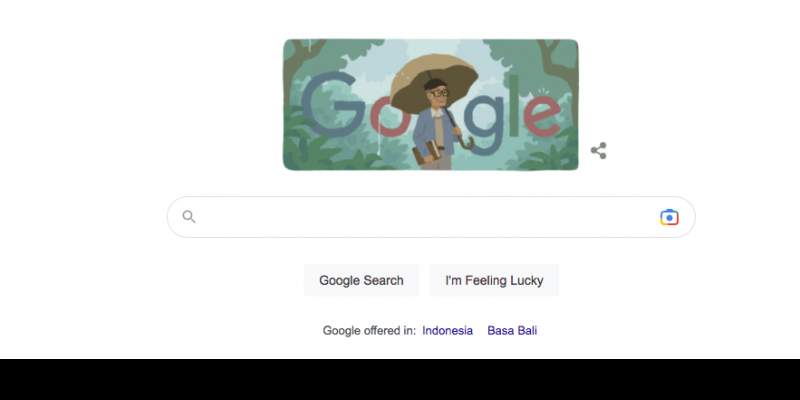
Task: Click the umbrella's curved handle
Action: (467, 141)
